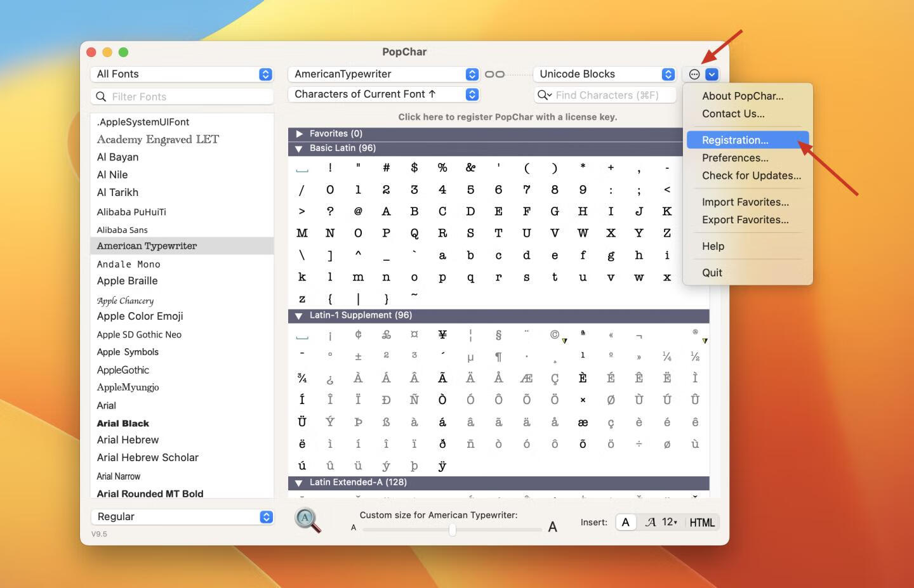Select the inverted question mark ¿
Screen dimensions: 914x588
coord(330,379)
